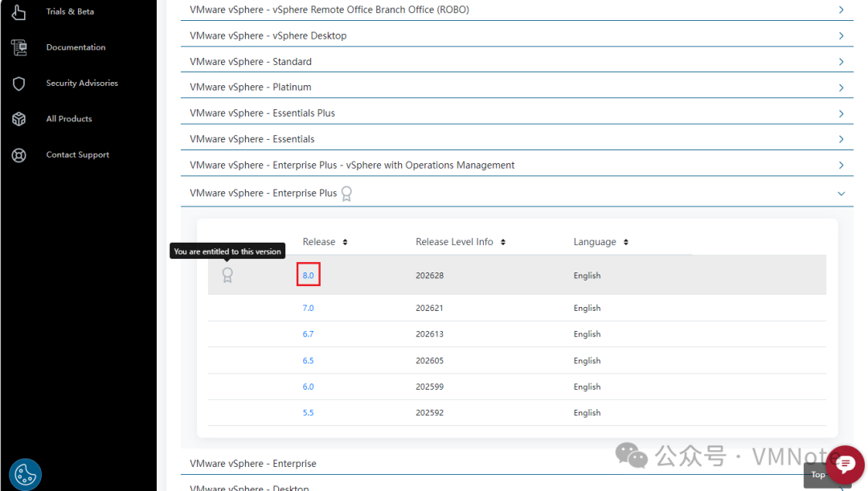Collapse the Enterprise Plus section chevron

point(841,194)
